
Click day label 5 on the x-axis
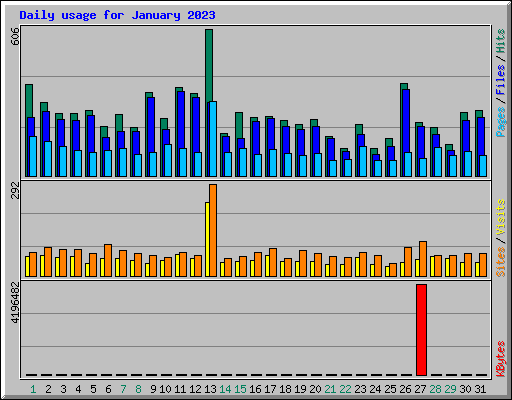(93, 389)
